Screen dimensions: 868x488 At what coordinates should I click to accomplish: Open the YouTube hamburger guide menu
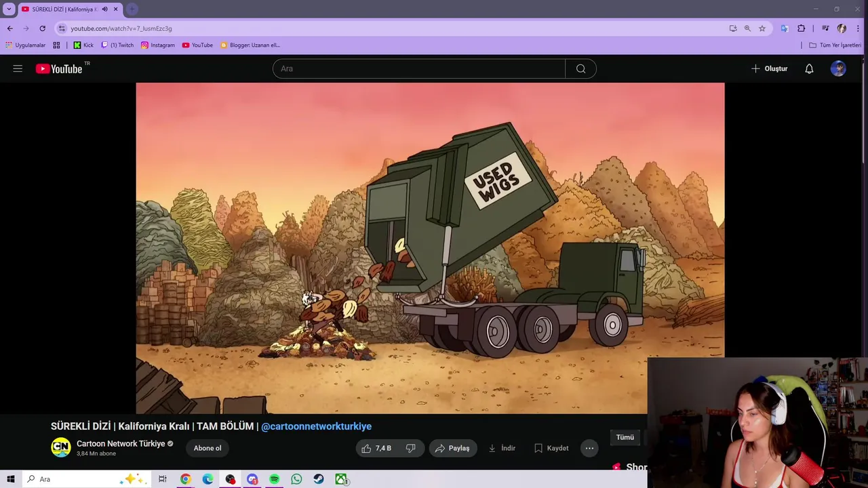tap(18, 68)
